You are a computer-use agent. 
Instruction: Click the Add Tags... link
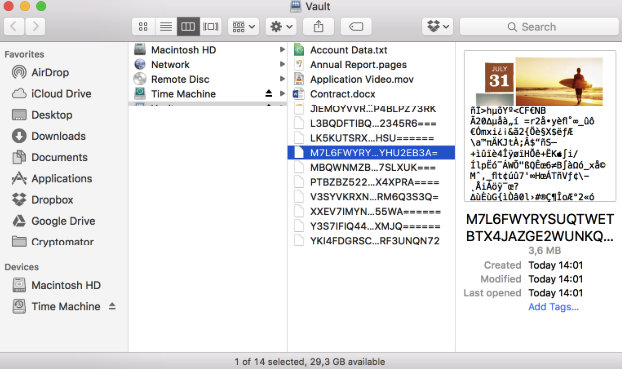point(553,307)
